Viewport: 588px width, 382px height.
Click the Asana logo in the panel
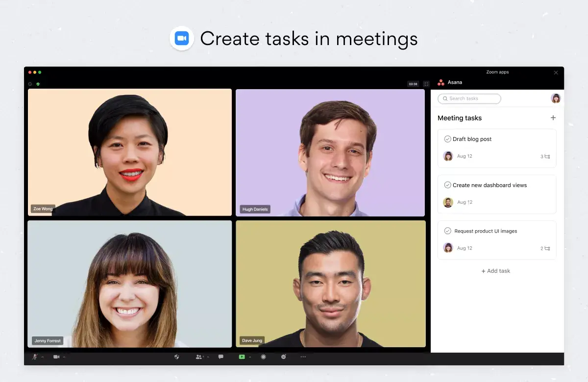point(441,82)
